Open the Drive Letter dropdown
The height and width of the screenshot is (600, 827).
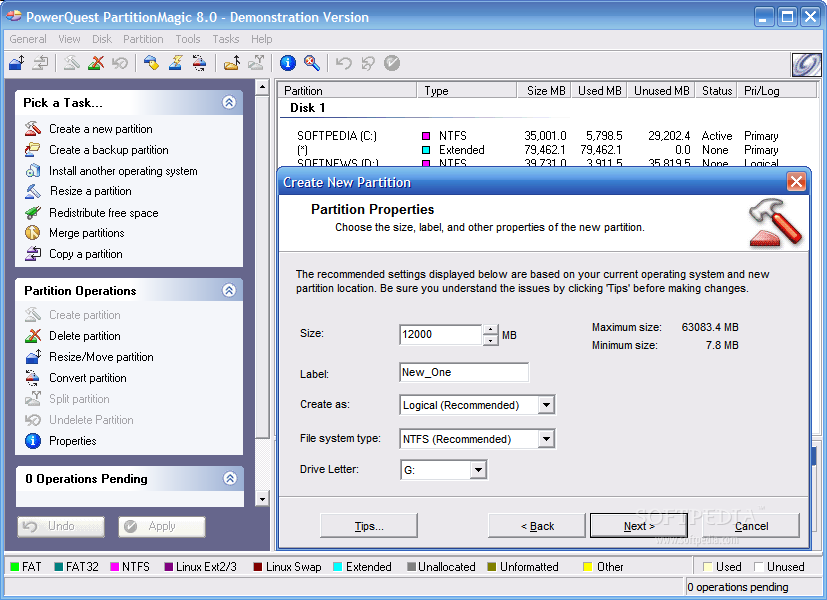477,469
